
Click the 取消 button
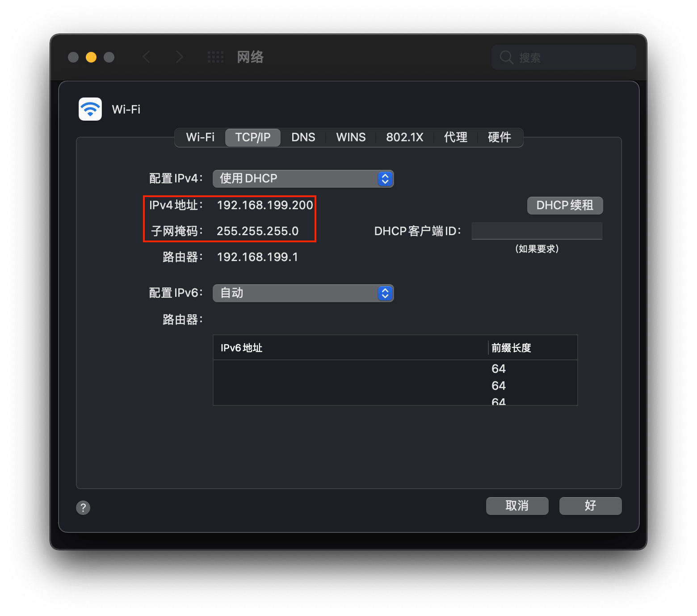517,506
